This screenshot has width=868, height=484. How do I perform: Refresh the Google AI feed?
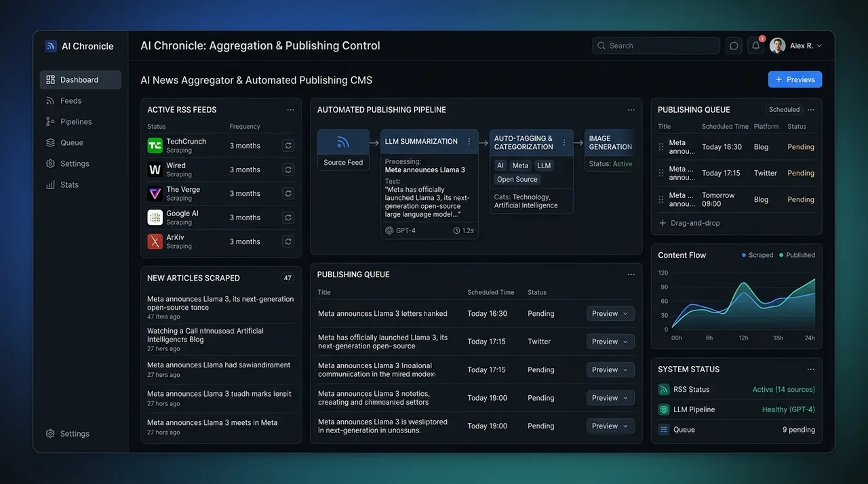tap(288, 218)
